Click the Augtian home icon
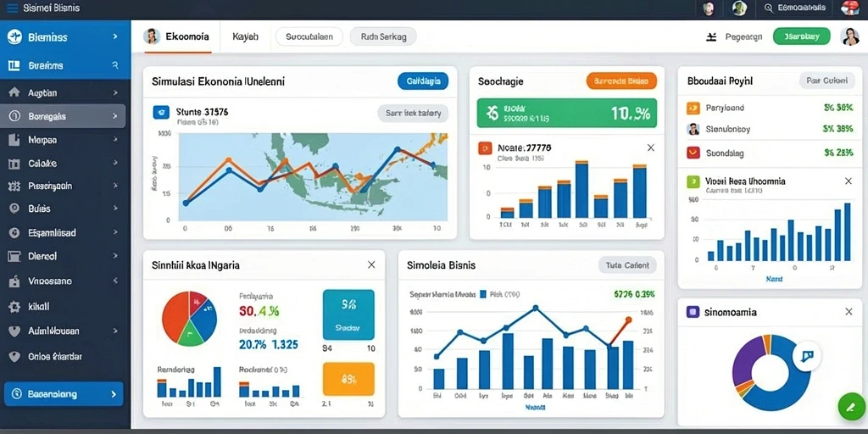Screen dimensions: 868x434 pos(14,93)
